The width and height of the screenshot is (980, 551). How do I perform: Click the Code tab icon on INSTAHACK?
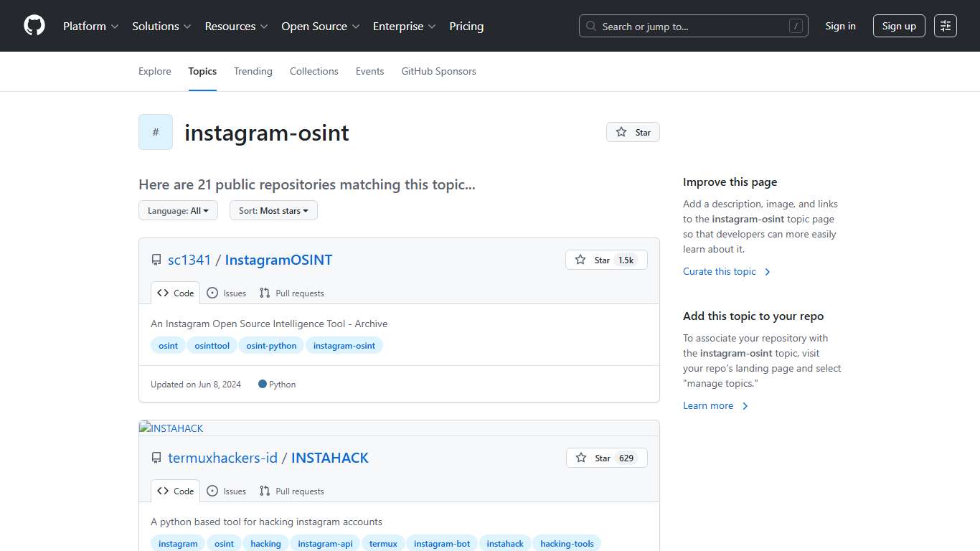(x=163, y=491)
